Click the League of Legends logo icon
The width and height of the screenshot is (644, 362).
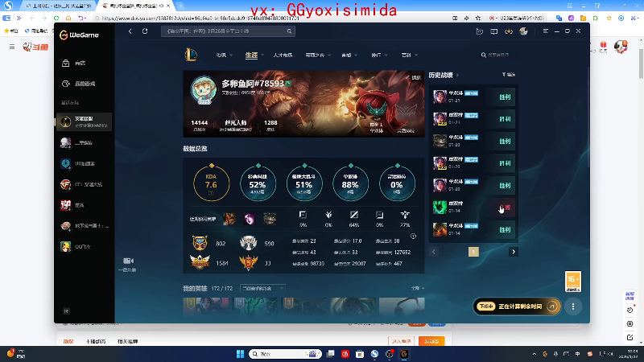coord(191,55)
